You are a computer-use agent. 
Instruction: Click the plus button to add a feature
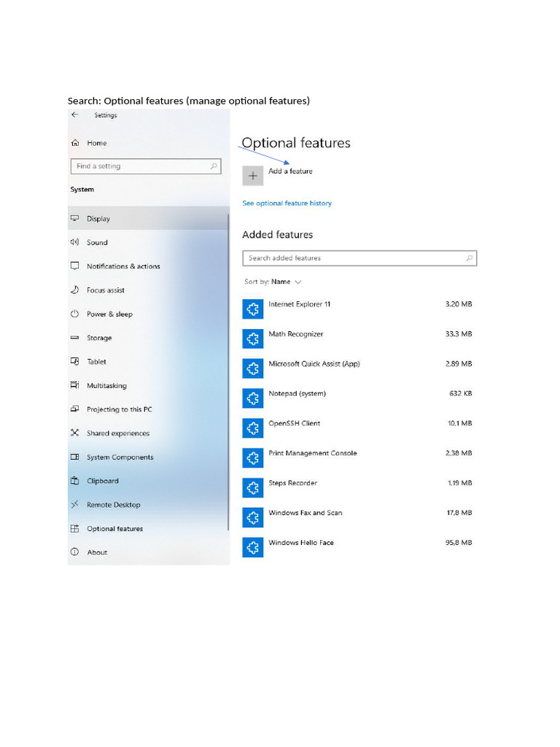253,176
